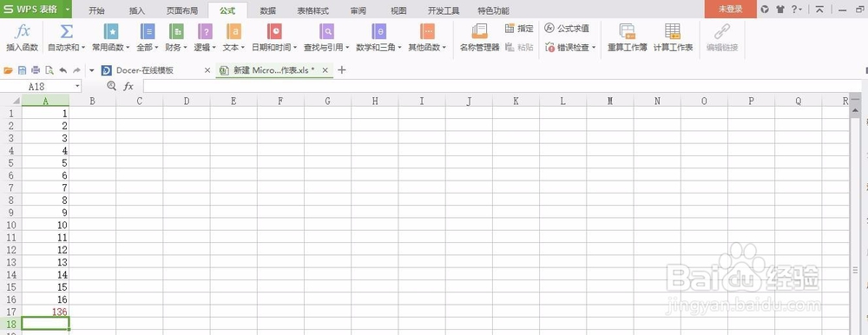Click the 财务 financial functions icon
Image resolution: width=868 pixels, height=335 pixels.
click(x=176, y=31)
